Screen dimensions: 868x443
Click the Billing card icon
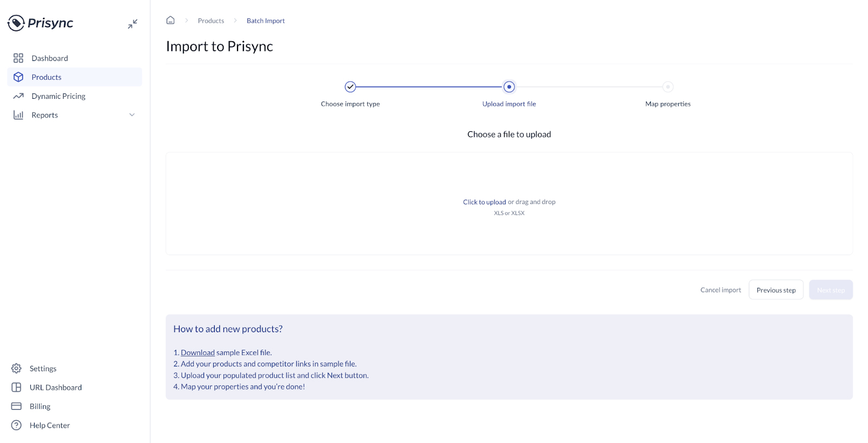pos(16,407)
